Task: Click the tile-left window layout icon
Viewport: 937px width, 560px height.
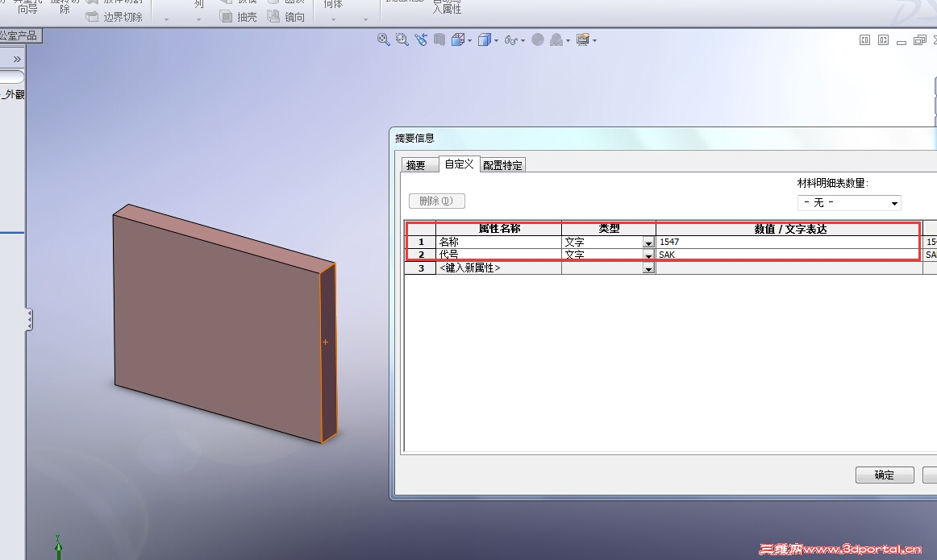Action: [x=864, y=40]
